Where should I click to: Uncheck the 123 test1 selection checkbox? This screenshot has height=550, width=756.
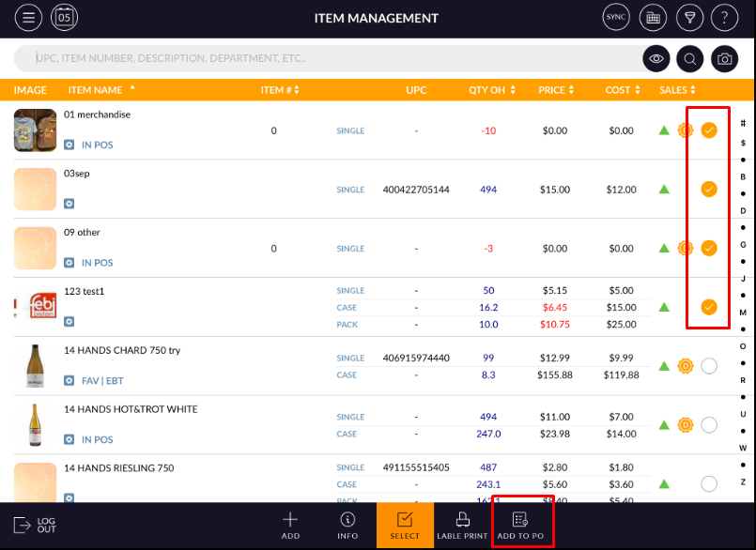click(709, 307)
